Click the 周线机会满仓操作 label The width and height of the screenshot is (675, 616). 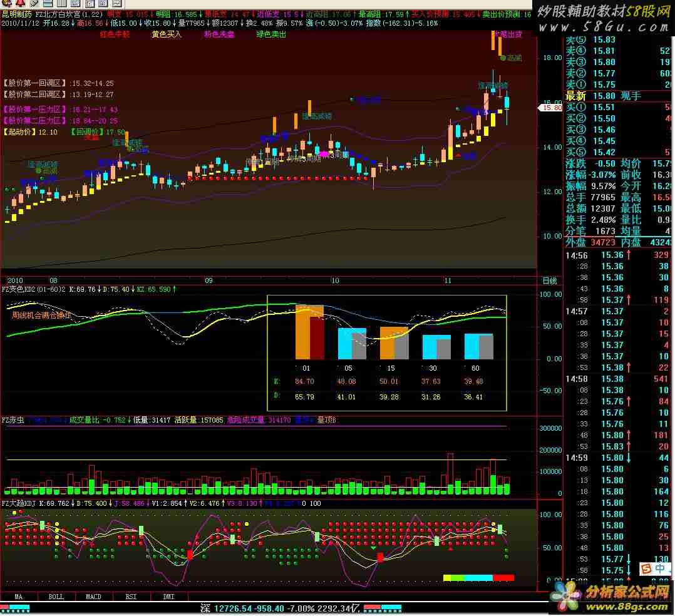click(41, 315)
